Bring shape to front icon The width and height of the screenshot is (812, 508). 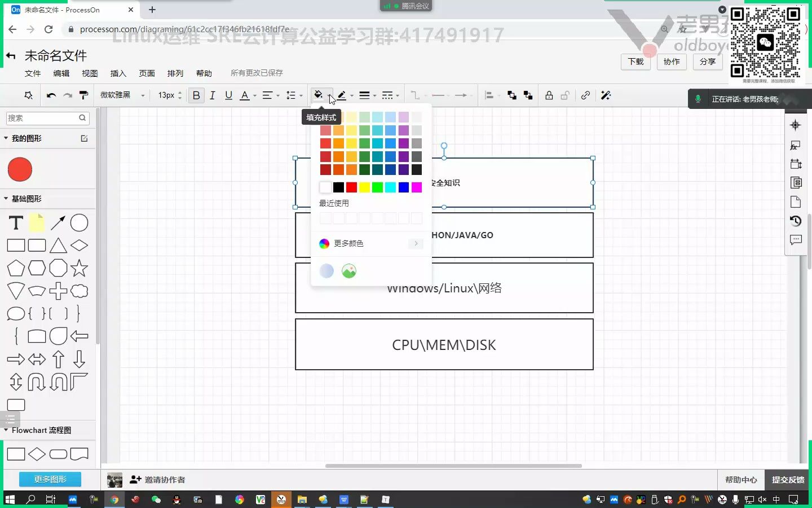point(511,95)
